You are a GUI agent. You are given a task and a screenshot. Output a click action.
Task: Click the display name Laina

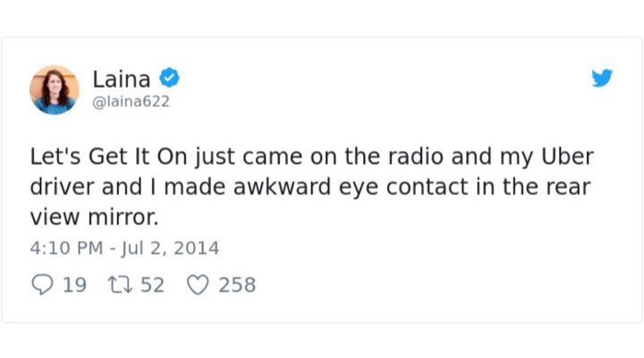(123, 79)
